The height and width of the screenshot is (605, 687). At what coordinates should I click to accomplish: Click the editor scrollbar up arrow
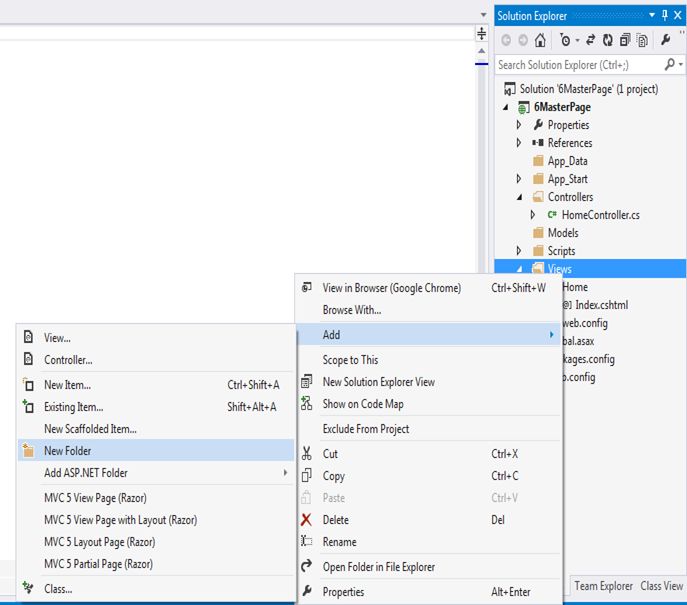[x=482, y=51]
